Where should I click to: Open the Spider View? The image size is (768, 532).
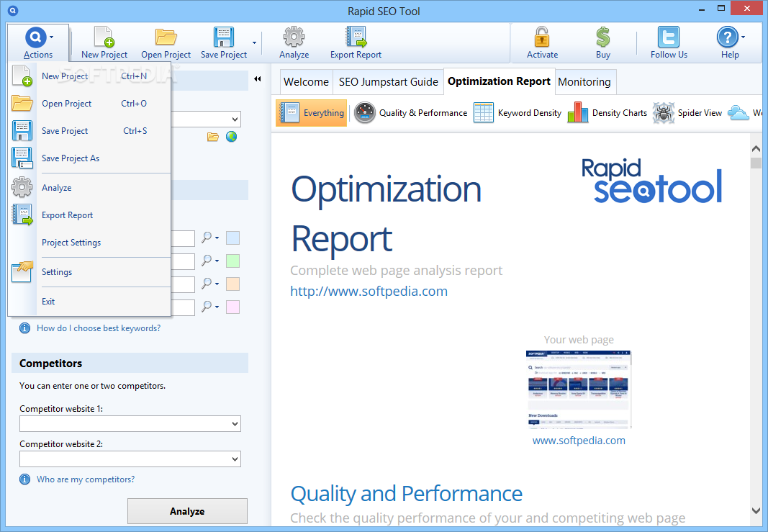tap(687, 113)
